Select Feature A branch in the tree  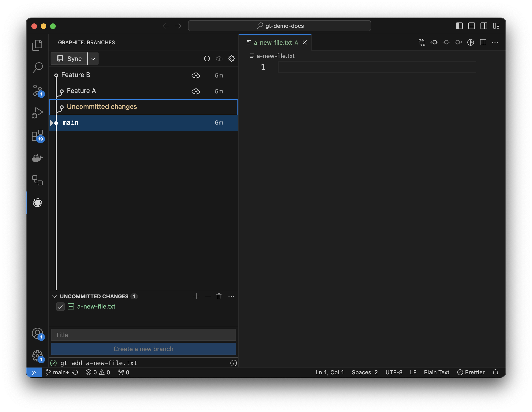tap(81, 91)
